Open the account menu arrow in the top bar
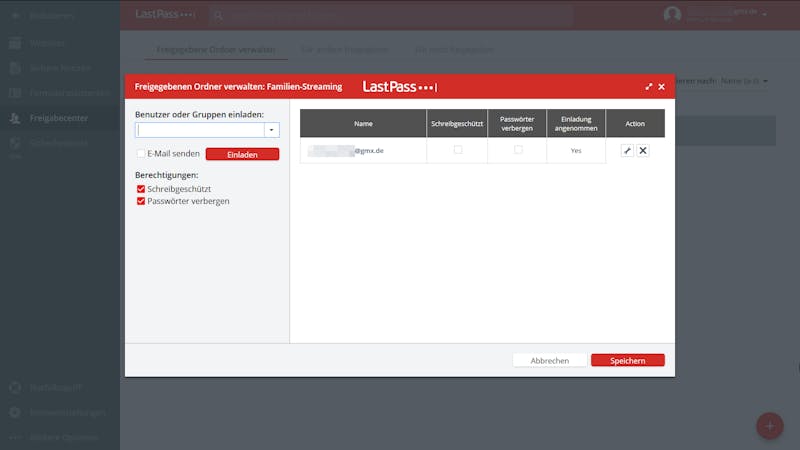800x450 pixels. click(764, 14)
